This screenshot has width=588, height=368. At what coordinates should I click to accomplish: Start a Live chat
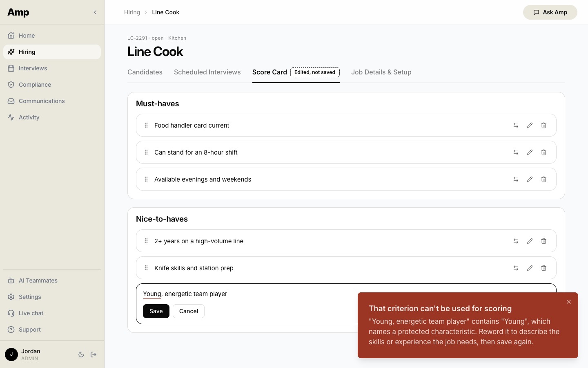[52, 313]
